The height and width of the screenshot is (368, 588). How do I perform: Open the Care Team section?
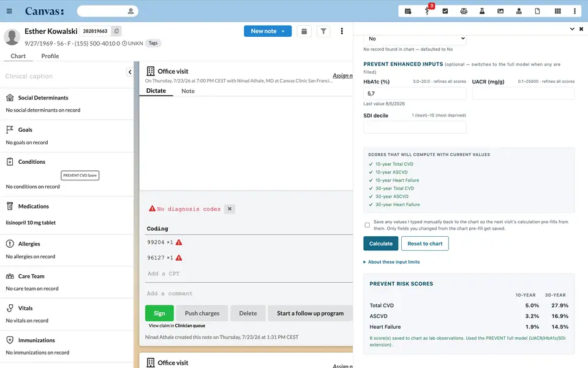[x=31, y=276]
